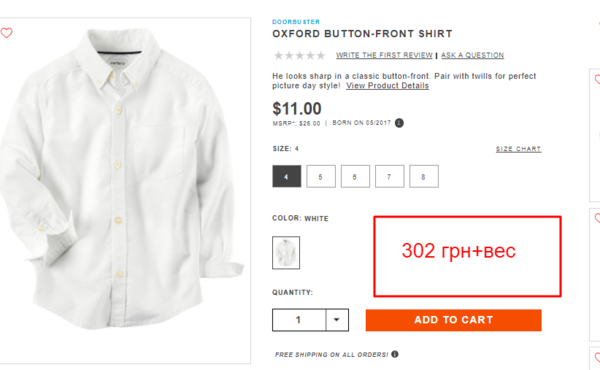Select size 4 option
600x370 pixels.
[x=287, y=176]
